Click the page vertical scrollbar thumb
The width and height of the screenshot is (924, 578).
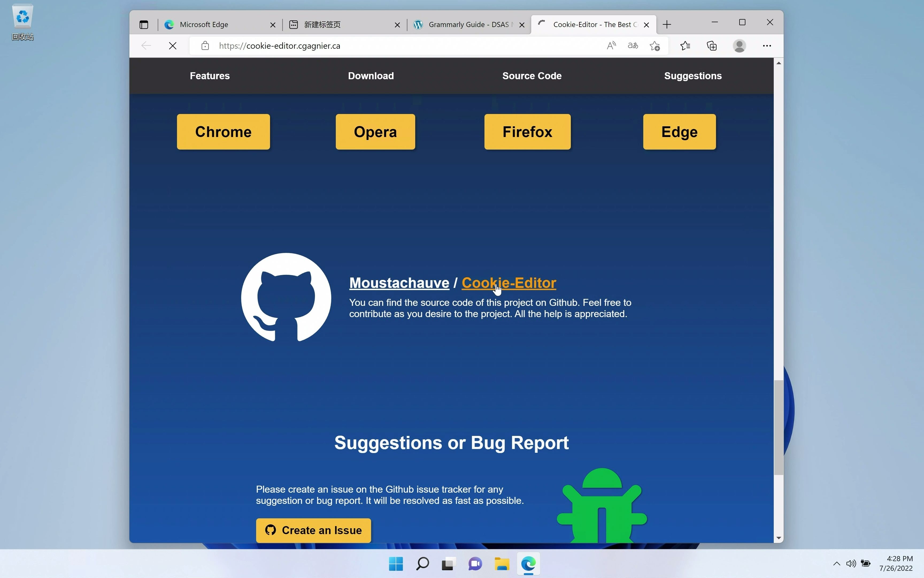click(779, 427)
